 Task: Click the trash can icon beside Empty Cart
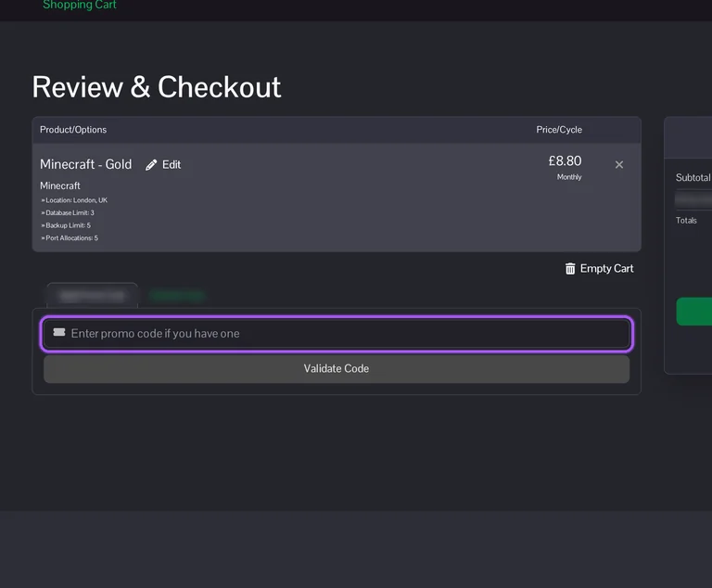pyautogui.click(x=570, y=269)
